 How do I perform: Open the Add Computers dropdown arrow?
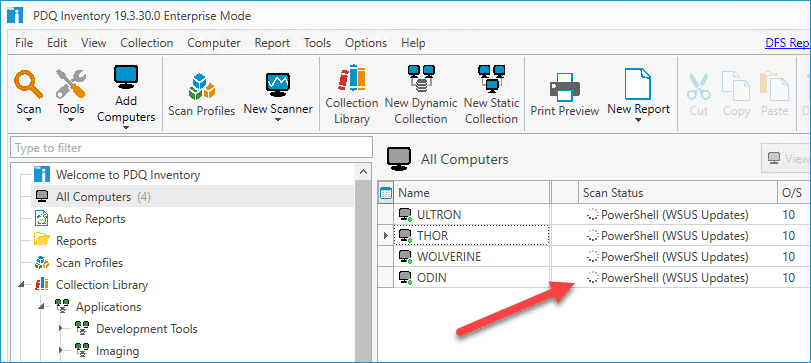[126, 127]
